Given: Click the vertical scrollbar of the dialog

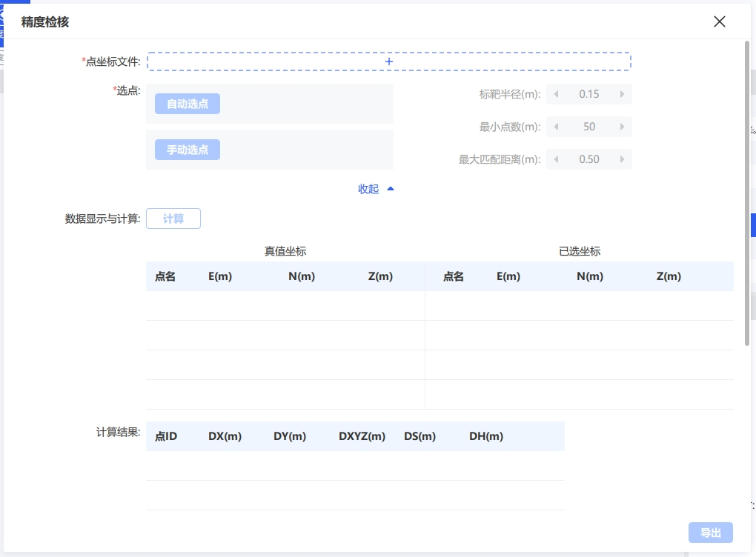Looking at the screenshot, I should [747, 193].
